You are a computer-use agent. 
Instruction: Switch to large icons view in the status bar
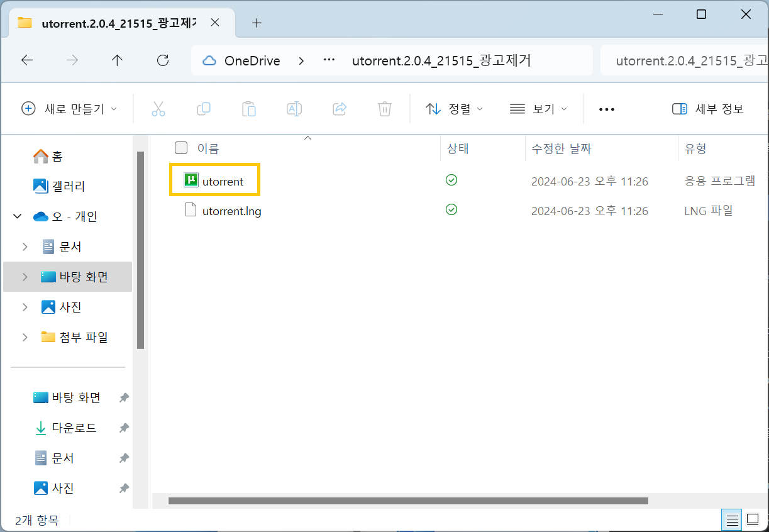[x=753, y=520]
